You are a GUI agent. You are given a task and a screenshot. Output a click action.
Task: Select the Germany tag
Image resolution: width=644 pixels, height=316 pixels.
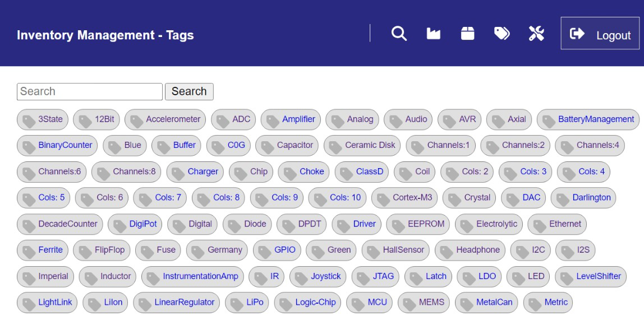[x=217, y=250]
